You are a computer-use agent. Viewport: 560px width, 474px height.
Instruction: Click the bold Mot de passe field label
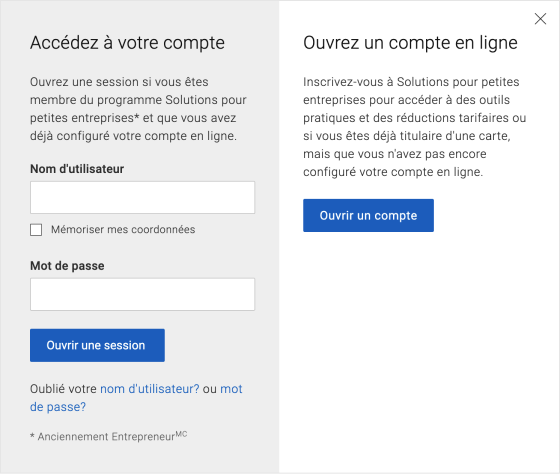[x=67, y=266]
